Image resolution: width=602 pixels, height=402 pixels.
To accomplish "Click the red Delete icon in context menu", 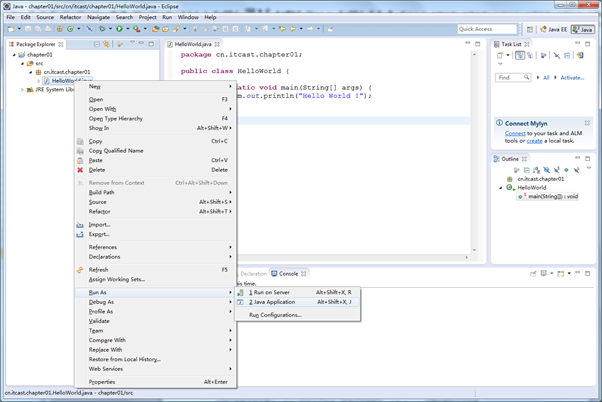I will (80, 170).
